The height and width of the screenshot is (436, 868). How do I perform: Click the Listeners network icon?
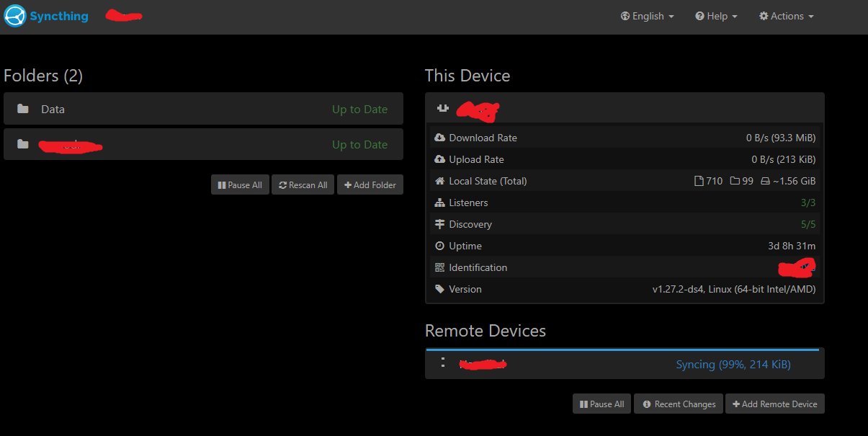tap(440, 203)
